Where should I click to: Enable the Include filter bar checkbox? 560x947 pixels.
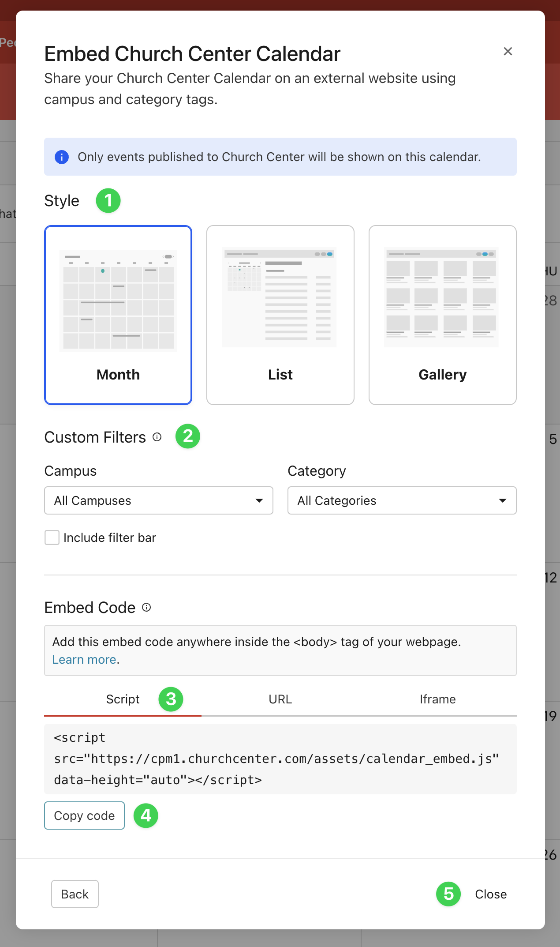click(52, 537)
